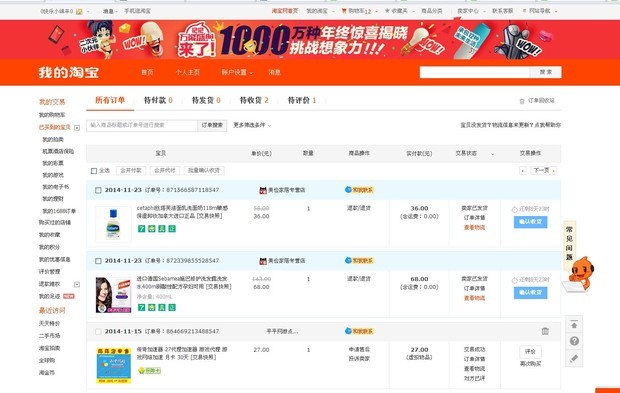Click the 评价 button for accelerator order

pos(530,351)
